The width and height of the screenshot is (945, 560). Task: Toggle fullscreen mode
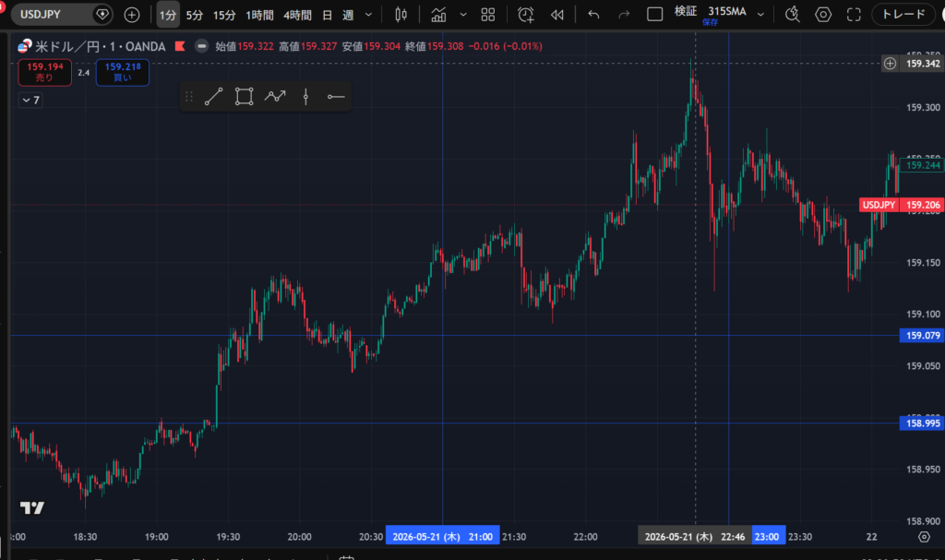click(854, 15)
